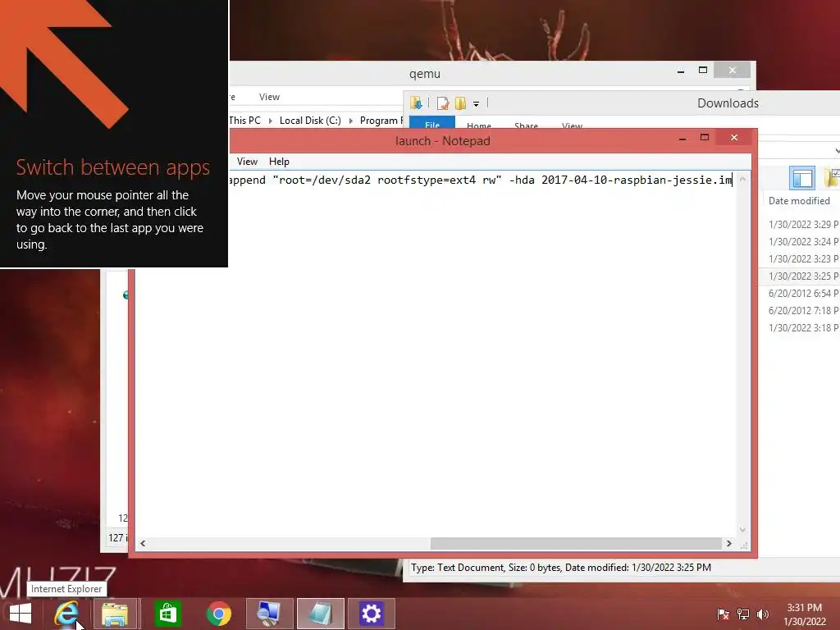Select the file dated 1/30/2022 3:25
This screenshot has width=840, height=630.
pos(802,276)
